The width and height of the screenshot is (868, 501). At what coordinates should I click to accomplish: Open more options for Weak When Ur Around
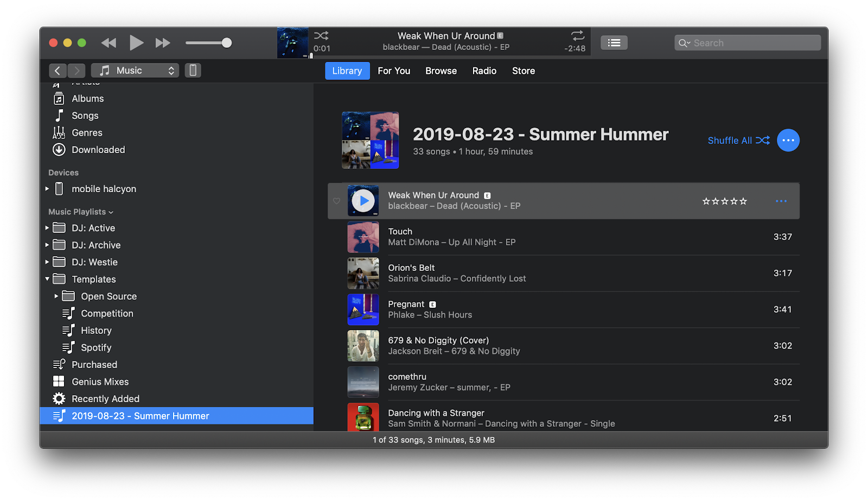pos(781,201)
